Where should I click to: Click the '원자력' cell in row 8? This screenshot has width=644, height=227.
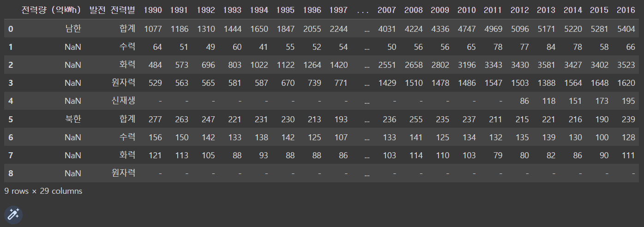click(123, 173)
